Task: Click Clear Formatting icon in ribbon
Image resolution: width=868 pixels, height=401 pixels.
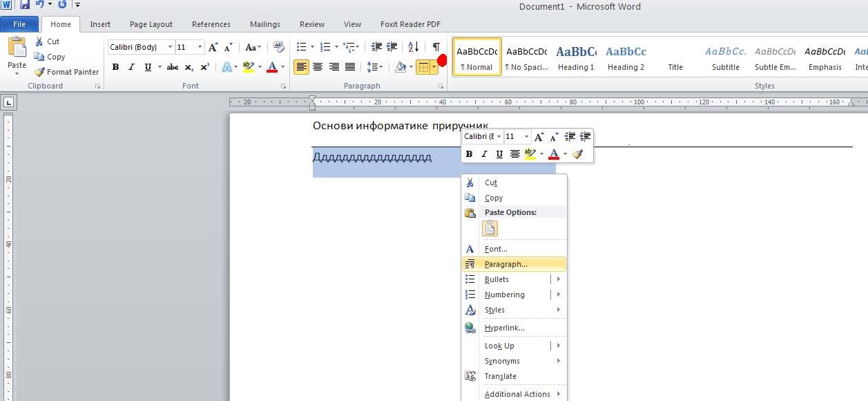Action: tap(278, 47)
